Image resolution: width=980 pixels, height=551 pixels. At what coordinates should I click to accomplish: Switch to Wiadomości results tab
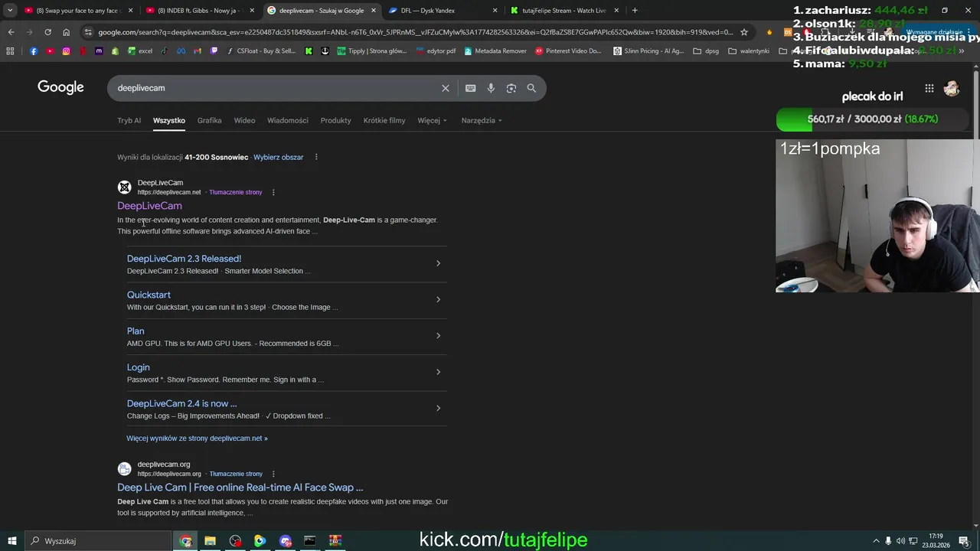[x=288, y=120]
